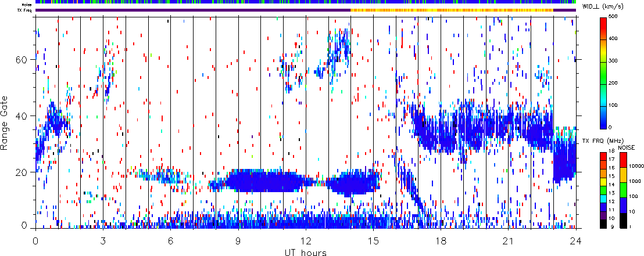Click the UT hours x-axis label
Viewport: 644px width, 256px height.
pyautogui.click(x=306, y=252)
